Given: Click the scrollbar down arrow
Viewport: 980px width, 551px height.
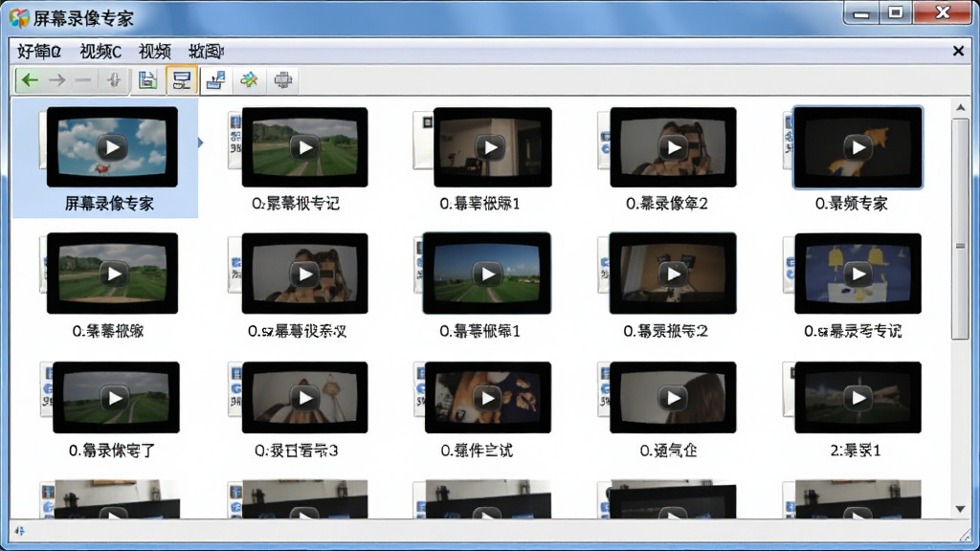Looking at the screenshot, I should [961, 509].
